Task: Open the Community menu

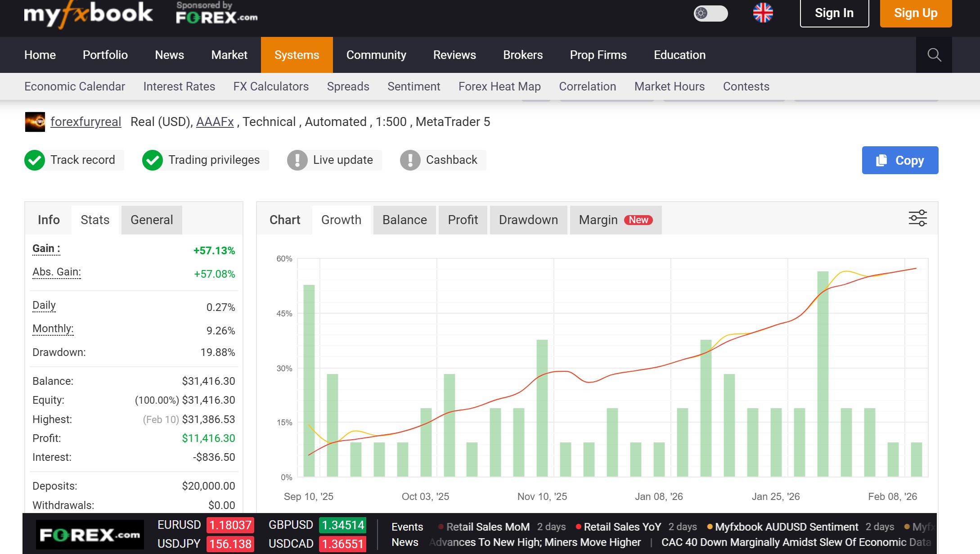Action: [x=376, y=55]
